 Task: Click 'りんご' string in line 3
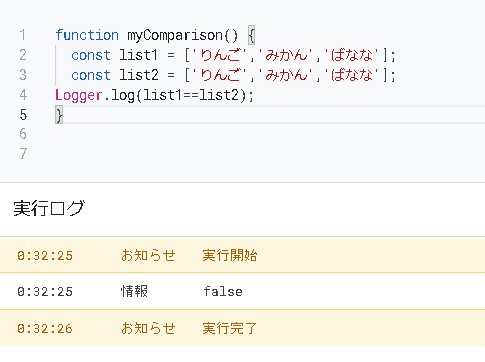click(x=220, y=75)
